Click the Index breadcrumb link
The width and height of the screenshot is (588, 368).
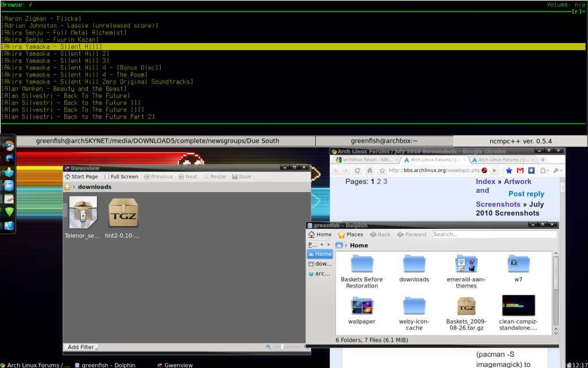click(486, 181)
